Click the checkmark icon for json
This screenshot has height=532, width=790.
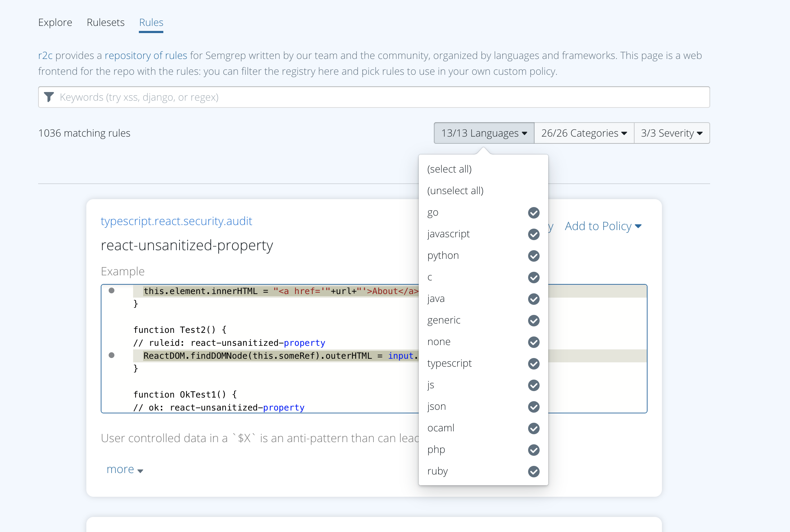pos(534,407)
